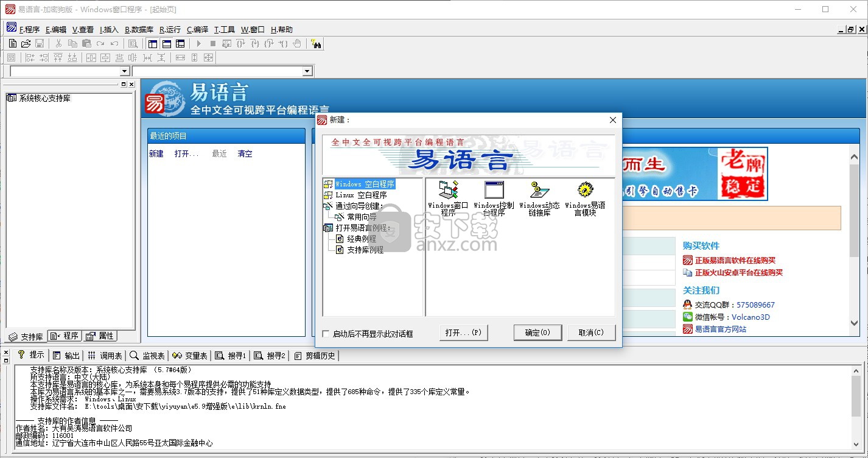Click the undo arrow icon

(114, 43)
